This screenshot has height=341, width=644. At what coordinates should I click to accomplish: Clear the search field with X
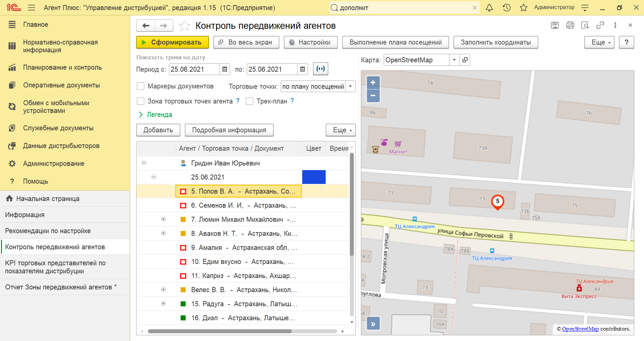pos(474,8)
